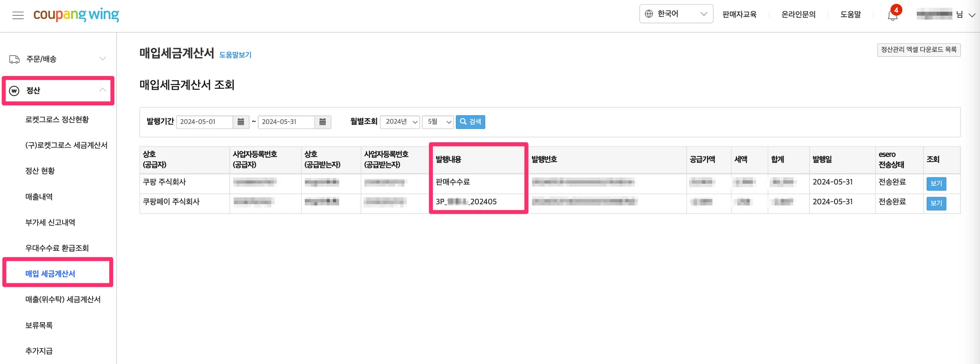Select 로켓그로스 정산현황 in sidebar
The height and width of the screenshot is (364, 980).
tap(57, 119)
